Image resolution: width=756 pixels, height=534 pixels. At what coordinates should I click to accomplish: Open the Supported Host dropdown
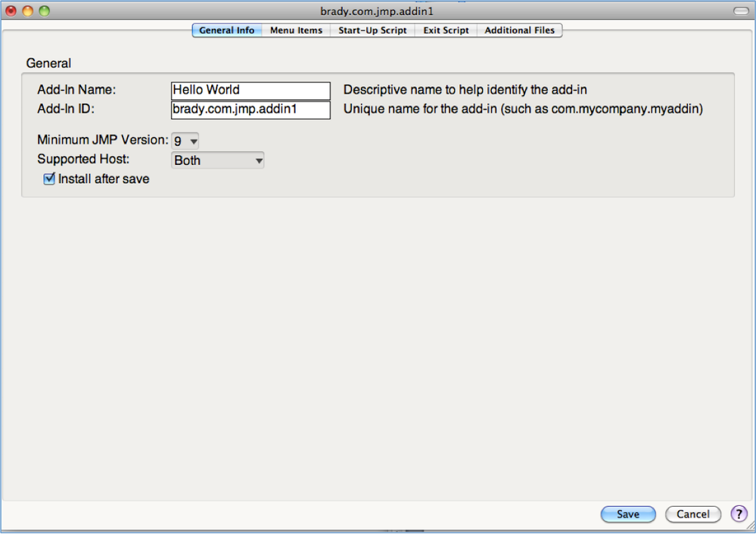click(x=217, y=160)
